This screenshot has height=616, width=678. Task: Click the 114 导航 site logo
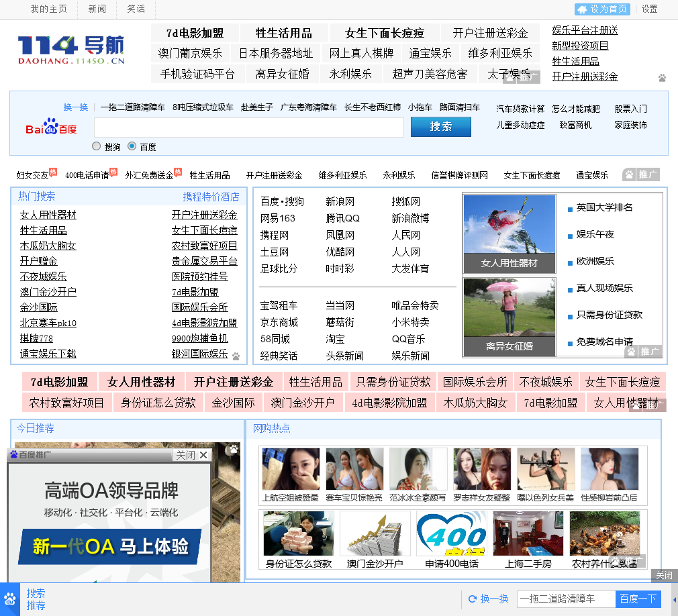pyautogui.click(x=71, y=50)
